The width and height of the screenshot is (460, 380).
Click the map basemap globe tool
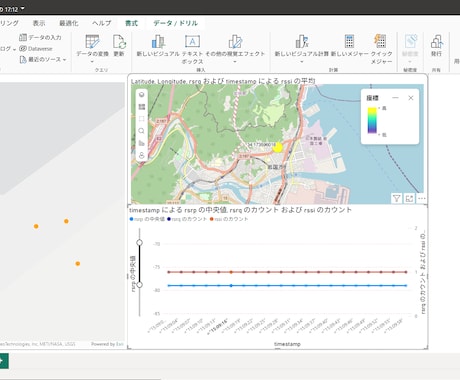click(142, 95)
